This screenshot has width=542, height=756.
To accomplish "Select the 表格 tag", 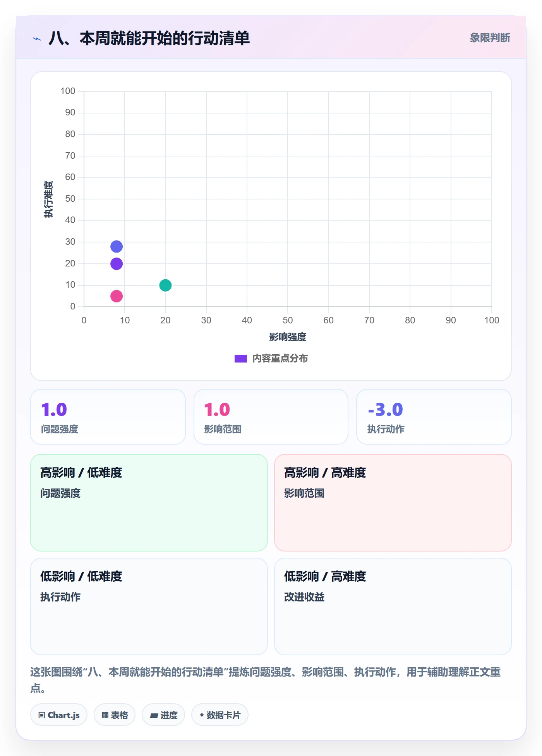I will (115, 715).
